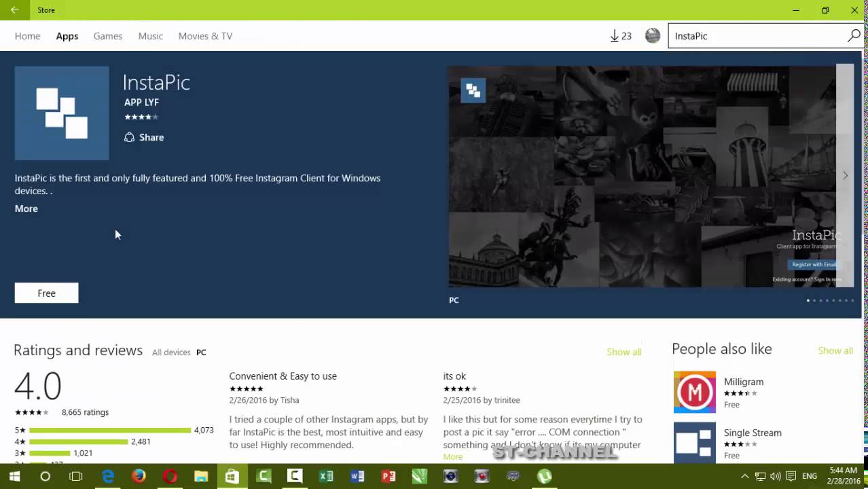Open Action Center notifications icon
The width and height of the screenshot is (868, 489).
click(791, 476)
